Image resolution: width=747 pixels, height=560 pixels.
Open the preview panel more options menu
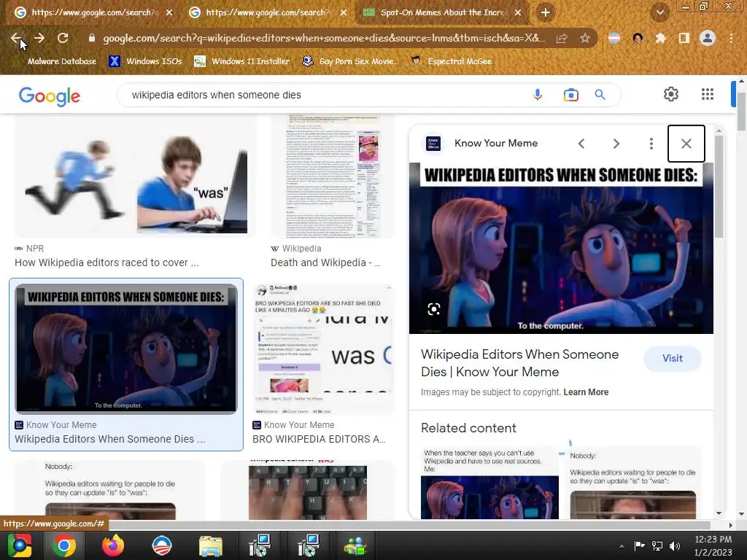651,144
